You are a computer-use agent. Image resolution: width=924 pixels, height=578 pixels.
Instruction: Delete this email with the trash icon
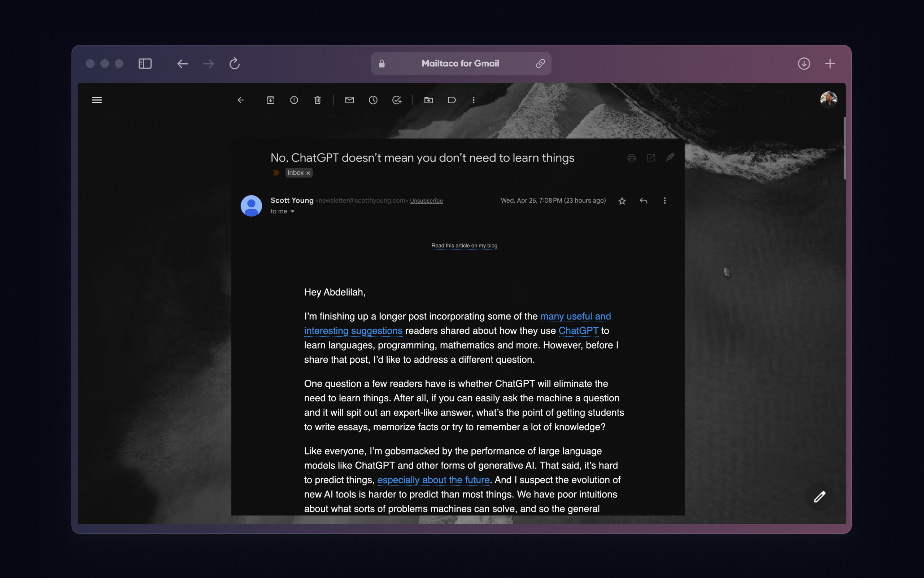317,100
